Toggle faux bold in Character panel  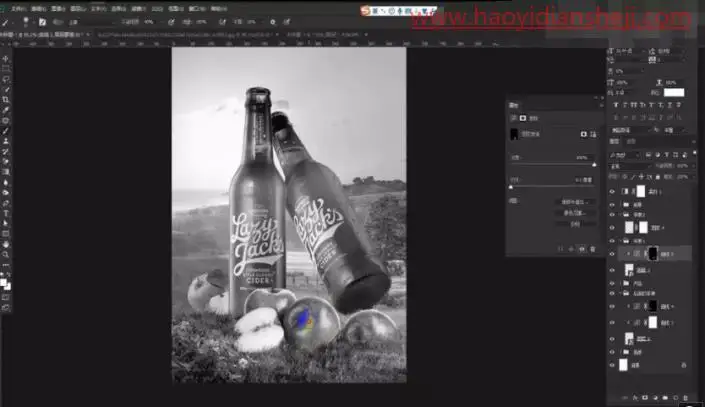click(616, 105)
